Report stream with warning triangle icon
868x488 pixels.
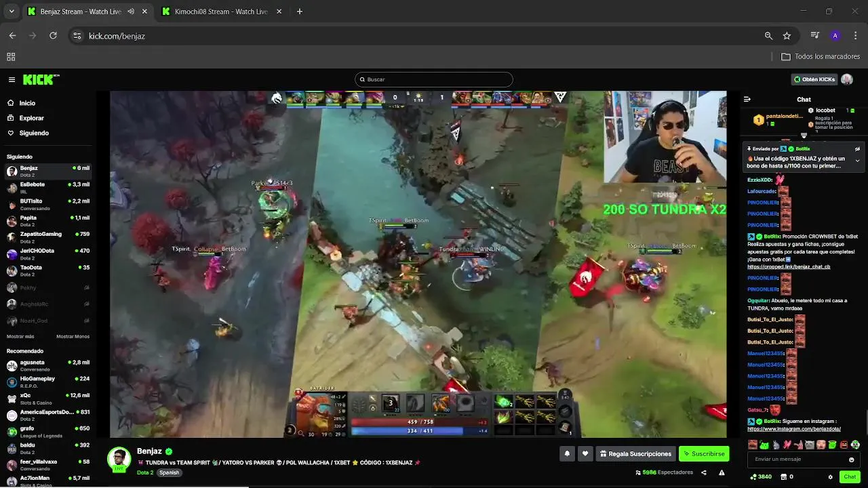[x=722, y=473]
